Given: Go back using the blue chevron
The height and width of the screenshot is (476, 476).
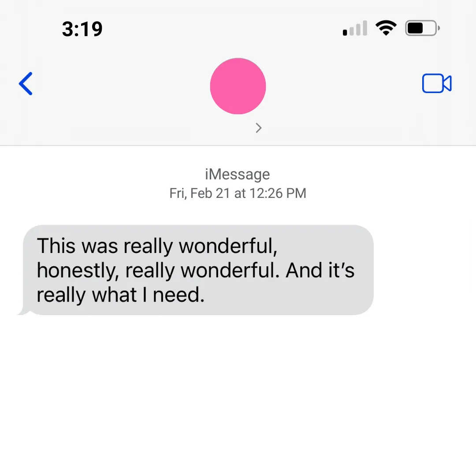Looking at the screenshot, I should coord(26,83).
